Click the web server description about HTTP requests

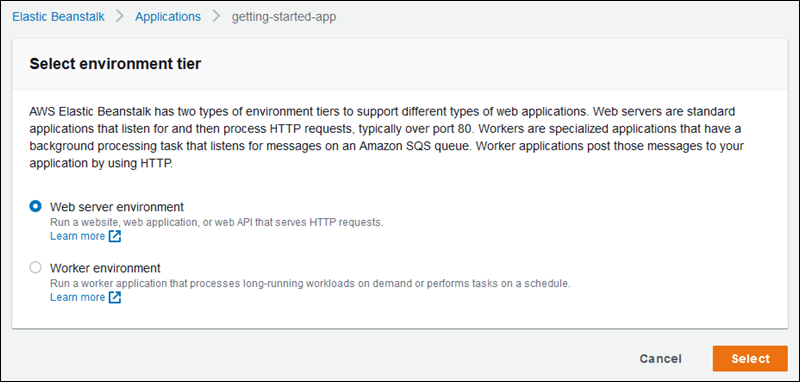tap(216, 223)
